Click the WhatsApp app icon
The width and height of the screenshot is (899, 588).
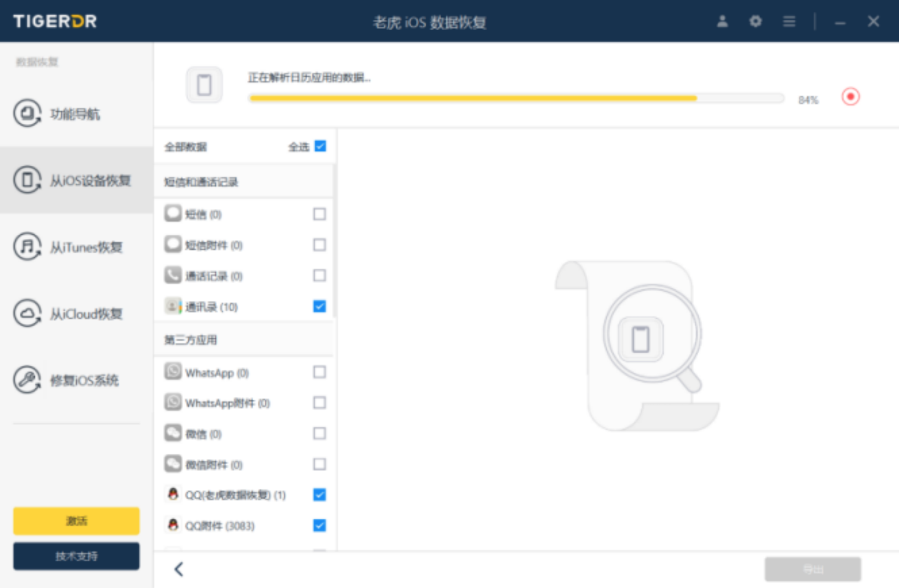tap(173, 372)
